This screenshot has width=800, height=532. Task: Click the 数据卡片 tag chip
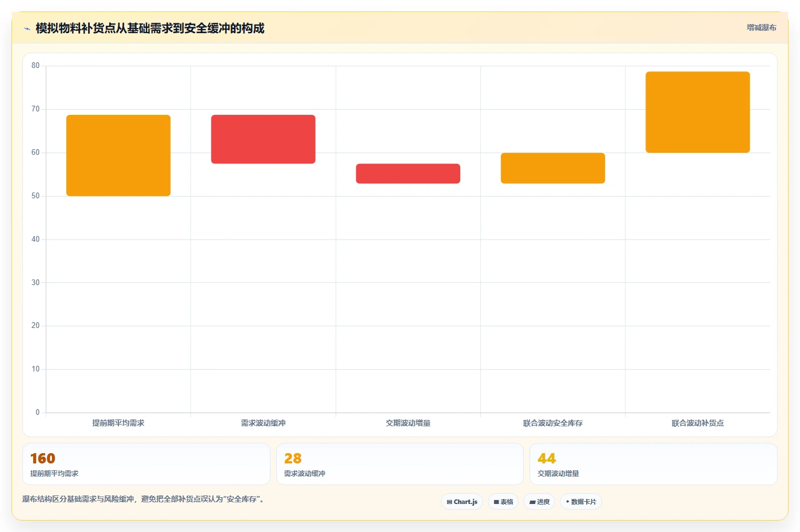click(581, 502)
